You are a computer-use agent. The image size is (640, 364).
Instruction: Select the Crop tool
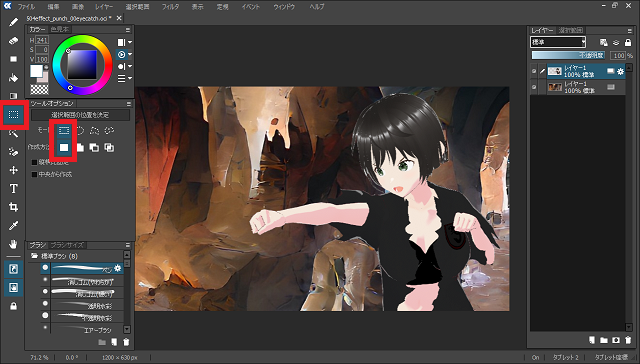coord(13,207)
